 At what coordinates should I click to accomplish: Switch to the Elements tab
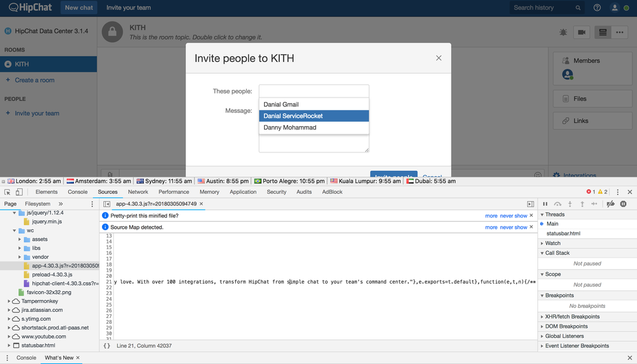click(x=47, y=192)
